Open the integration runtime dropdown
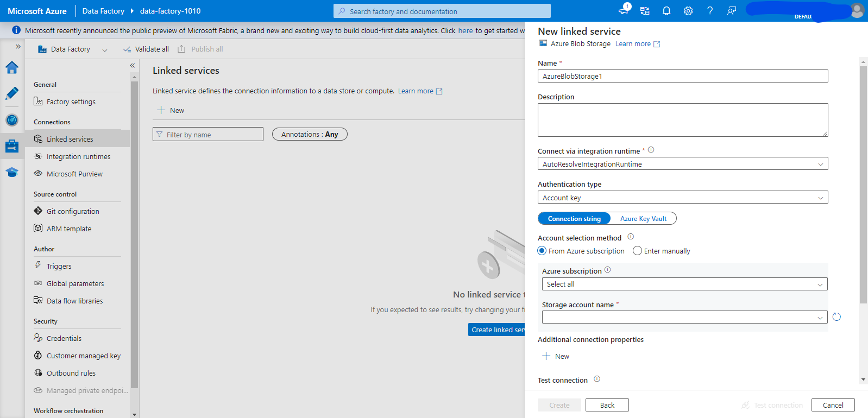Image resolution: width=868 pixels, height=418 pixels. pos(683,164)
